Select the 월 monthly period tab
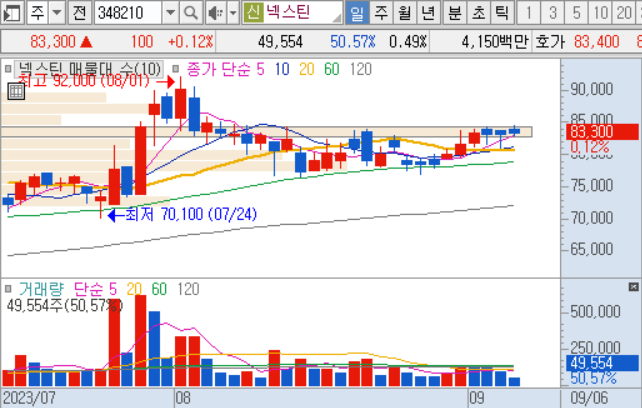Viewport: 642px width, 408px height. (x=405, y=13)
